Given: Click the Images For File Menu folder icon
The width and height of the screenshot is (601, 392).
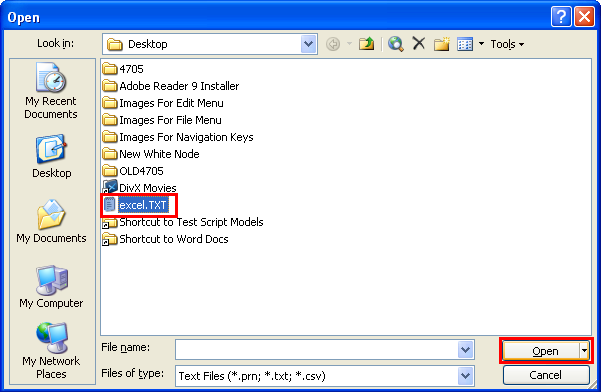Looking at the screenshot, I should pyautogui.click(x=110, y=120).
